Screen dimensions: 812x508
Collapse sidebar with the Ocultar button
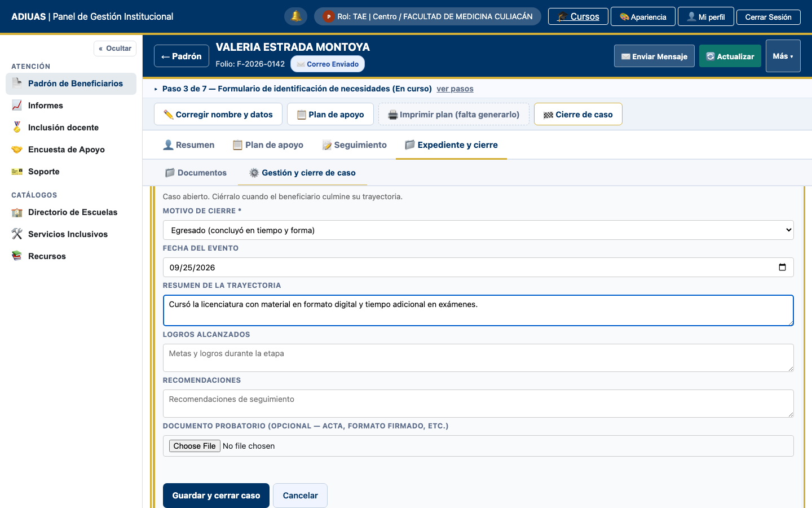point(115,49)
